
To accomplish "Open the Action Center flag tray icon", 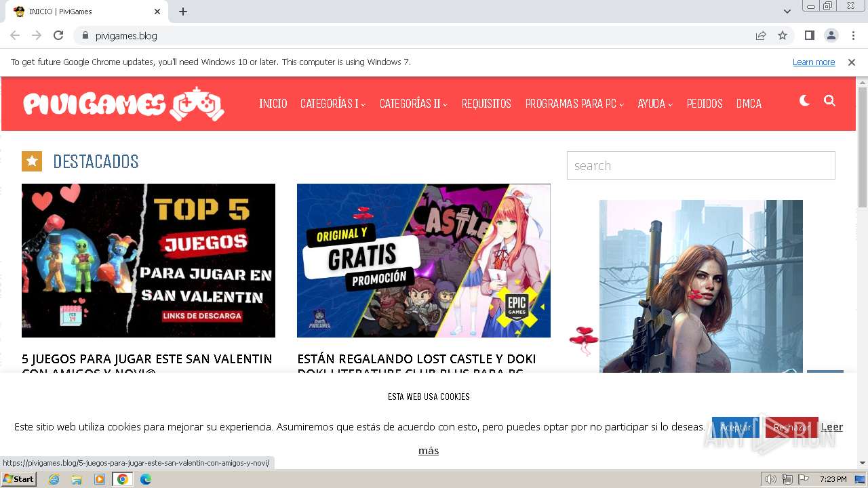I will point(803,479).
